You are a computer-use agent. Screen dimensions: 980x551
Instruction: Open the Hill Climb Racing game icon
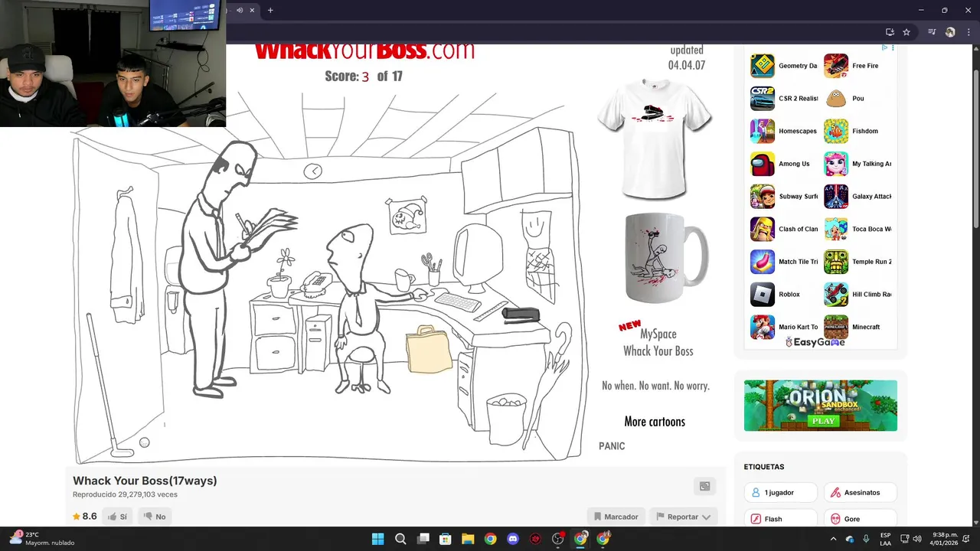tap(836, 295)
